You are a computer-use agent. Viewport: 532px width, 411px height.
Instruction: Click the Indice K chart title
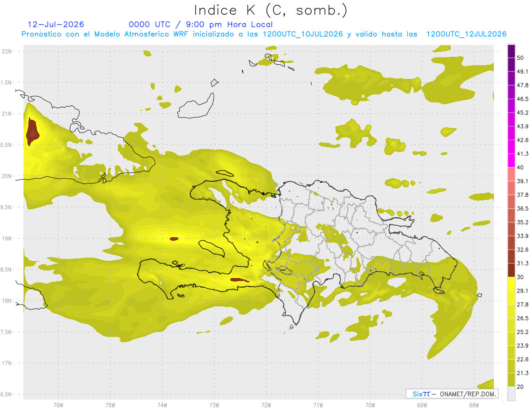point(270,10)
